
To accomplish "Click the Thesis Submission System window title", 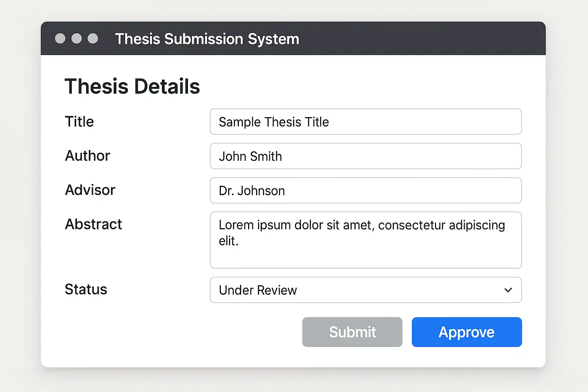I will (207, 39).
